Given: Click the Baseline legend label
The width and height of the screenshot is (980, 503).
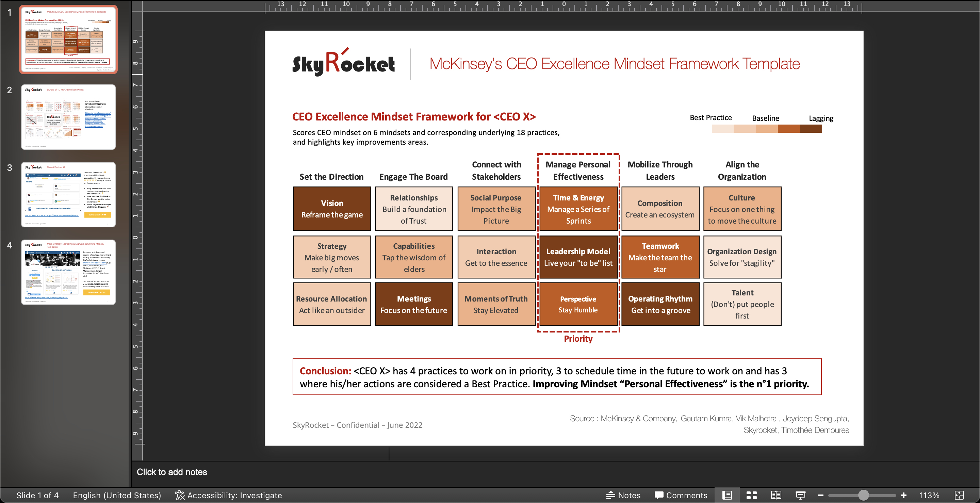Looking at the screenshot, I should (765, 118).
